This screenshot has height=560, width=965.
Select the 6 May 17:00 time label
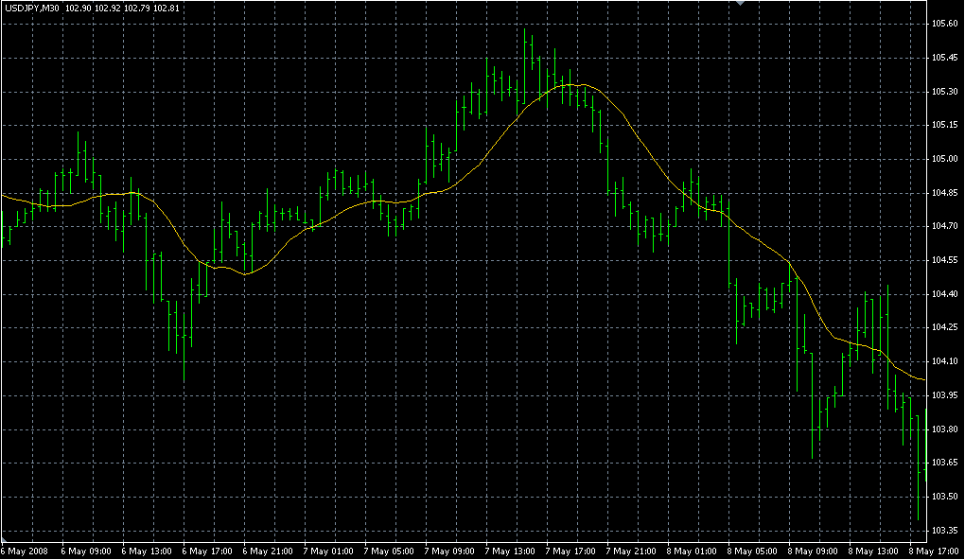click(206, 551)
